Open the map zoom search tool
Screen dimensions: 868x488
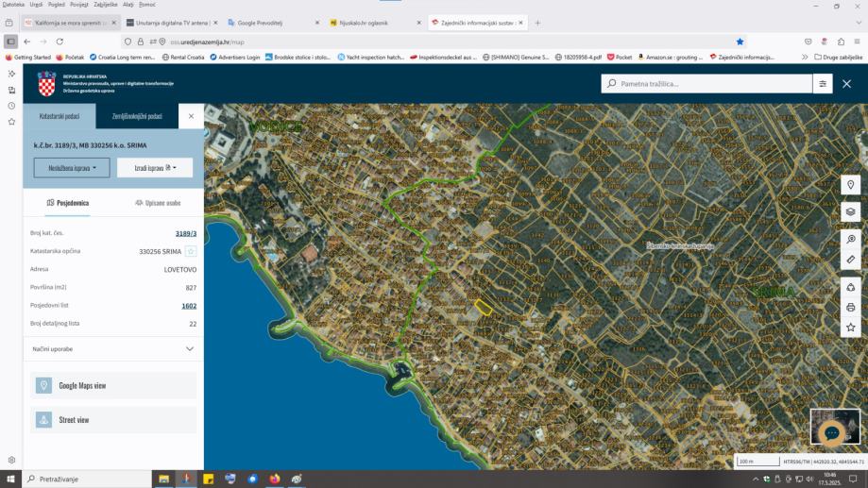(x=850, y=240)
